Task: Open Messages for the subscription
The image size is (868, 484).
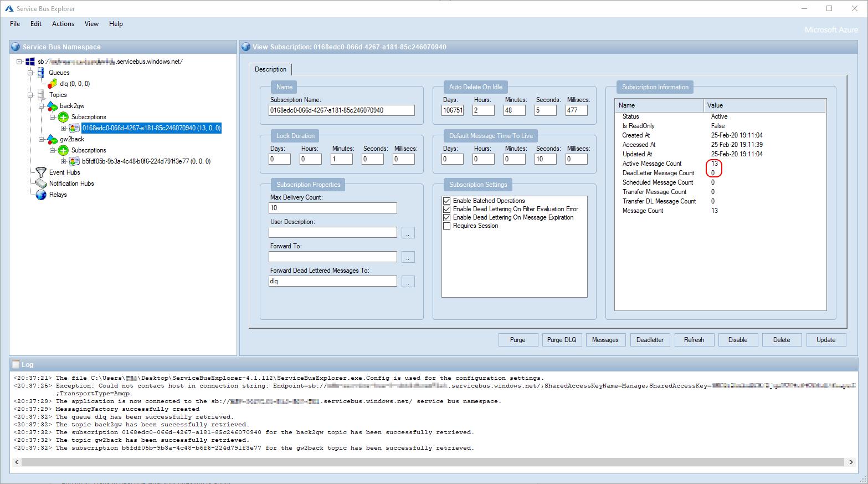Action: point(605,340)
